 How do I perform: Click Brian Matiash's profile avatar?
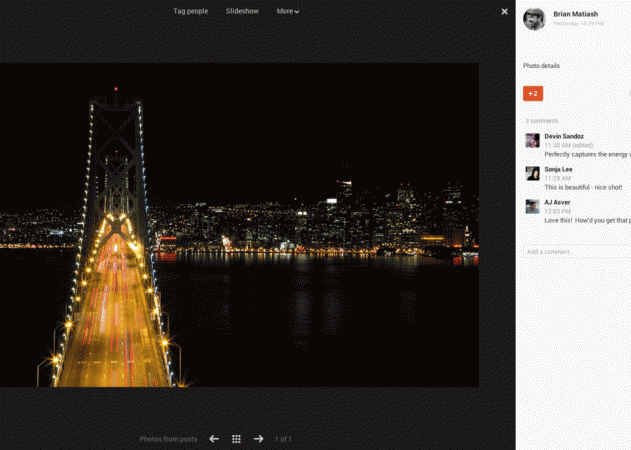click(x=534, y=19)
